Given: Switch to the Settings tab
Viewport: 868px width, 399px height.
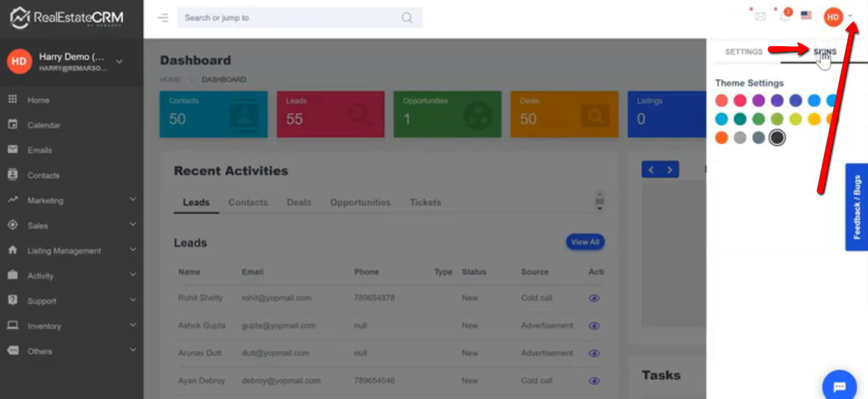Looking at the screenshot, I should (x=744, y=52).
